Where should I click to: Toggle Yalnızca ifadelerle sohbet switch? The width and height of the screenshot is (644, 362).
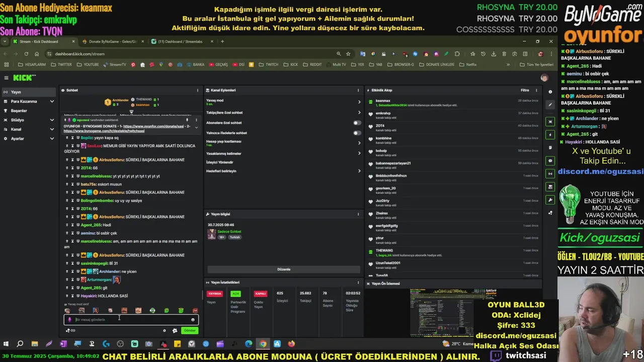(x=357, y=133)
